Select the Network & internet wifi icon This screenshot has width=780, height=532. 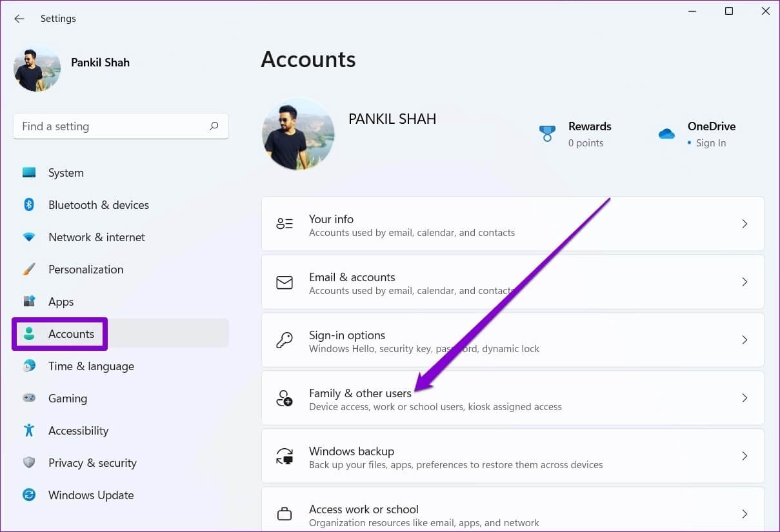pyautogui.click(x=29, y=237)
